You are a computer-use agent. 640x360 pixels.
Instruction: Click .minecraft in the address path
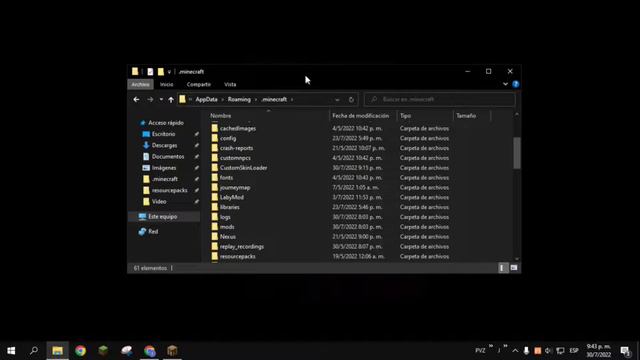pos(274,100)
